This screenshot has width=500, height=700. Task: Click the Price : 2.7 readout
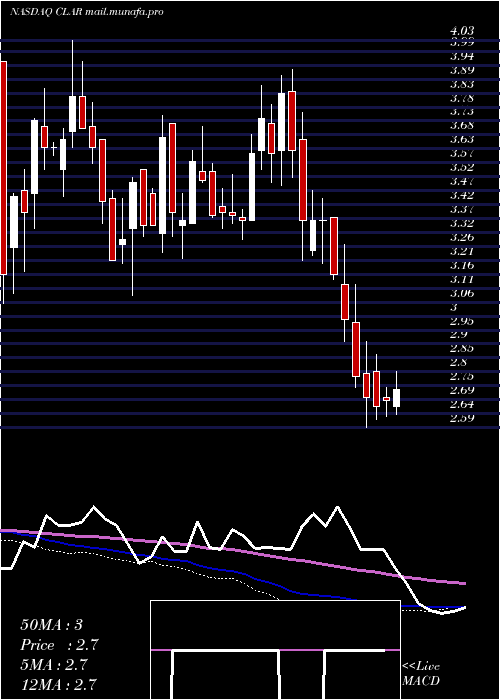tap(59, 645)
